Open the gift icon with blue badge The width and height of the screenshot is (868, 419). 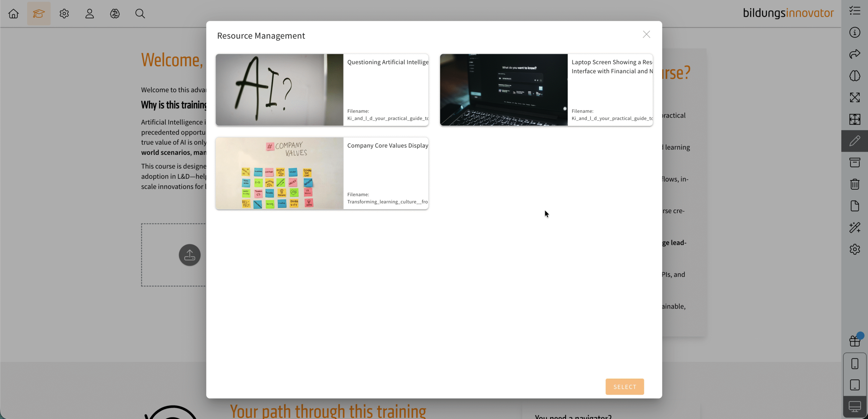coord(854,341)
